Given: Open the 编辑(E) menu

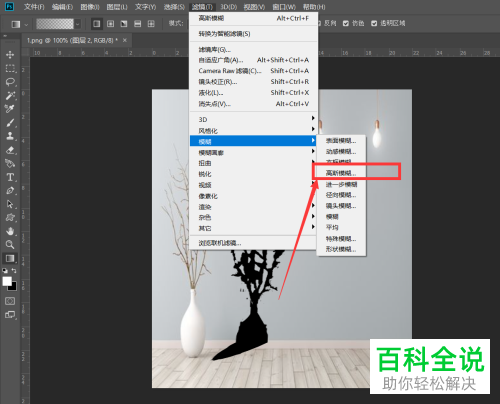Looking at the screenshot, I should 62,7.
